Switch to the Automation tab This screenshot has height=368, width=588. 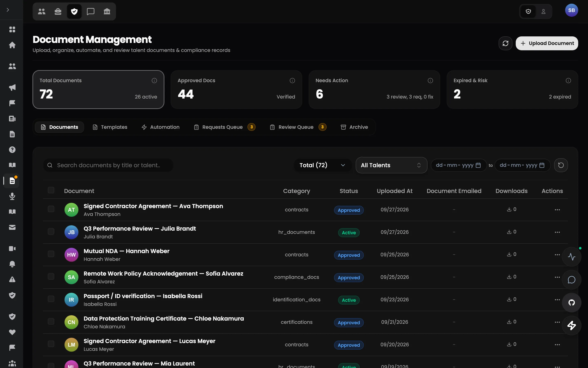point(161,127)
